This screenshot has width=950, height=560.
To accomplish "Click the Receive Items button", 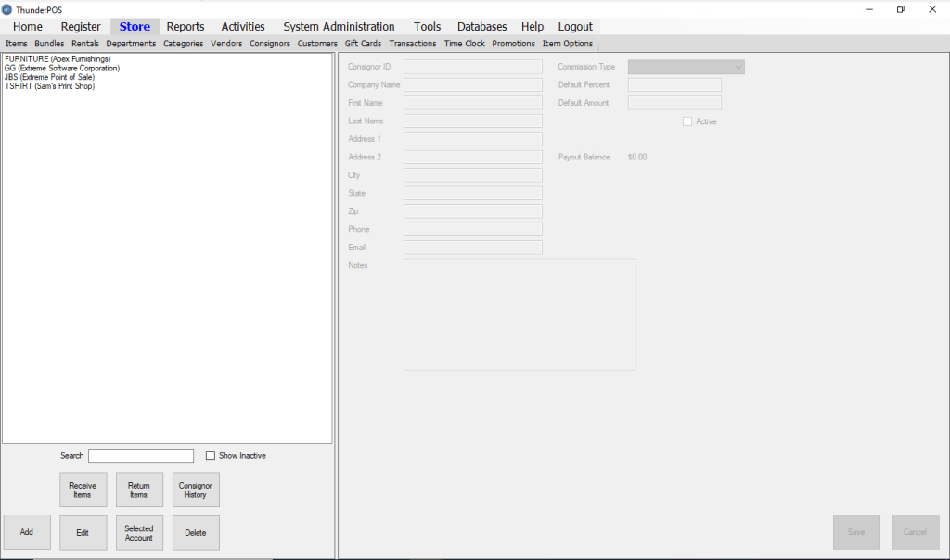I will coord(83,490).
